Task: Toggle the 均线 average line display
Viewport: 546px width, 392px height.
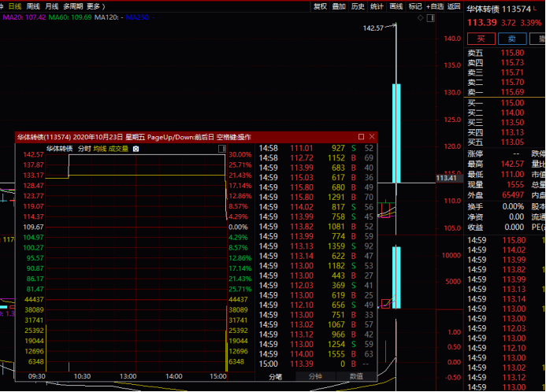Action: pos(99,148)
